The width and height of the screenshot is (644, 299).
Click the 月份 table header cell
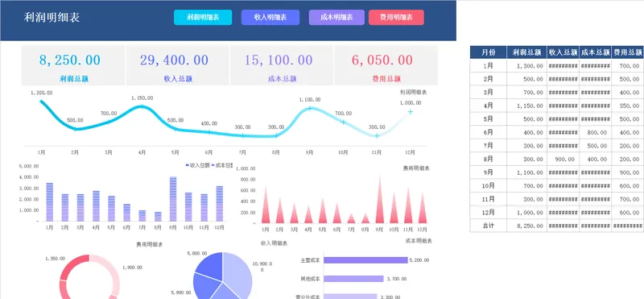pyautogui.click(x=488, y=52)
